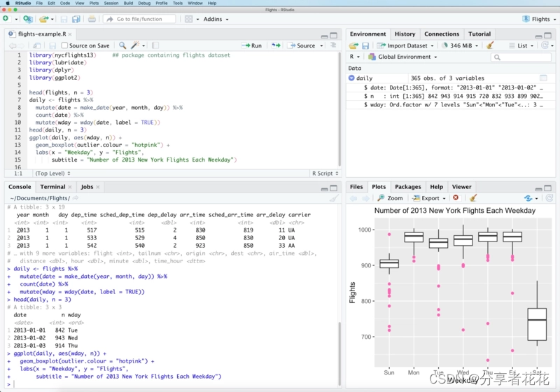Viewport: 560px width, 392px height.
Task: Open the Export dropdown in Plots
Action: click(x=429, y=198)
